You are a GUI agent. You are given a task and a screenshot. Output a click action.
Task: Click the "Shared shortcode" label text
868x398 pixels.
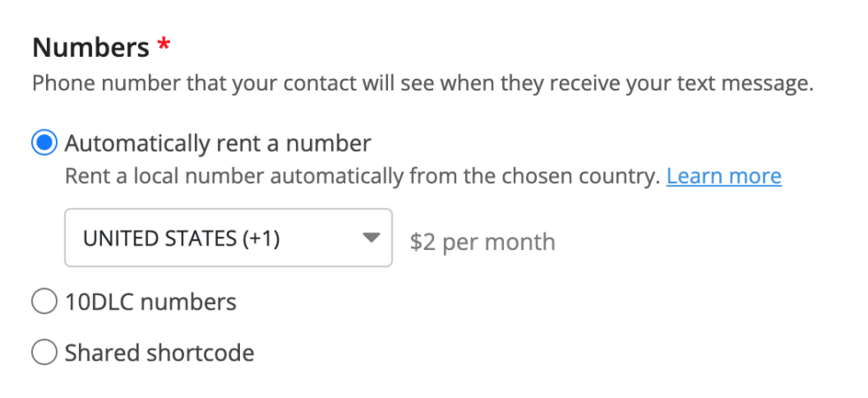(x=159, y=354)
